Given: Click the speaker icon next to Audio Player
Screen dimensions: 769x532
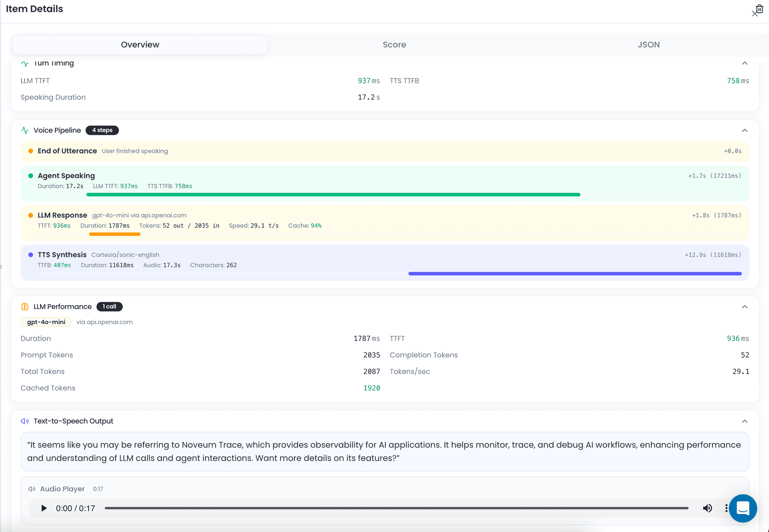Looking at the screenshot, I should click(32, 489).
